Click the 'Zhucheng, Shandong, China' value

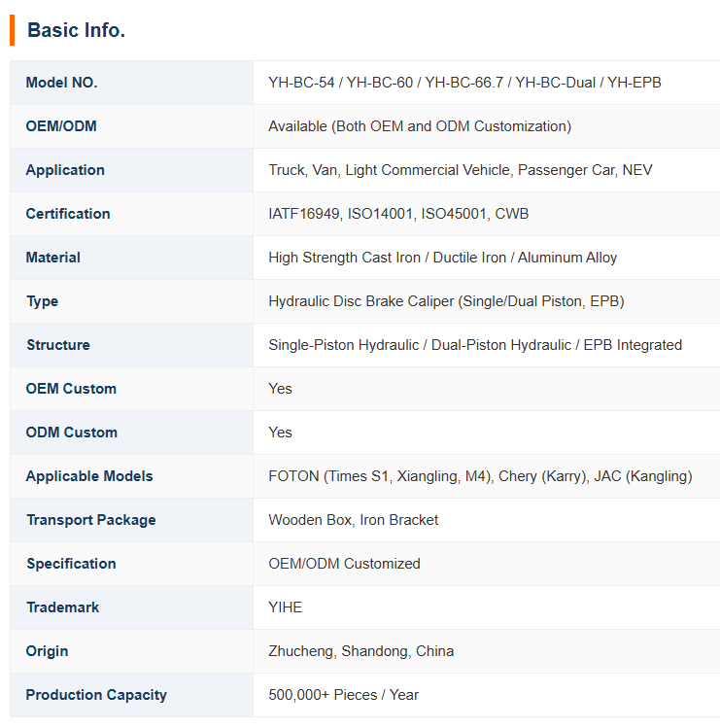pos(361,651)
